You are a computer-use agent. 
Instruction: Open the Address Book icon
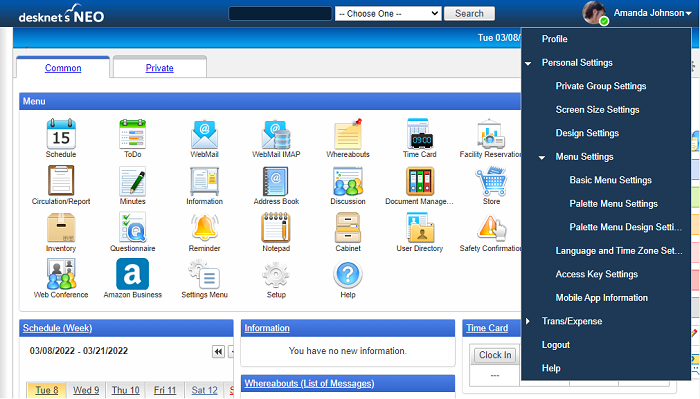click(x=276, y=181)
